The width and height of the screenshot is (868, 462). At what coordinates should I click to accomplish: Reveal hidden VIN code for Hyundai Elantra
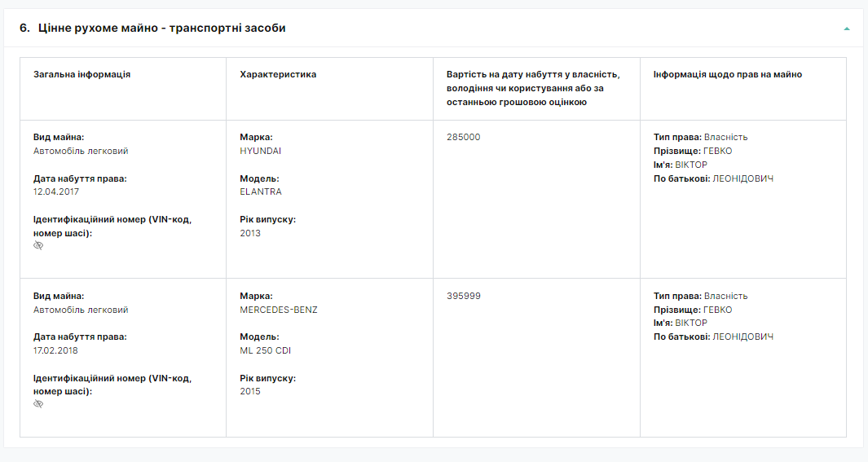tap(38, 245)
